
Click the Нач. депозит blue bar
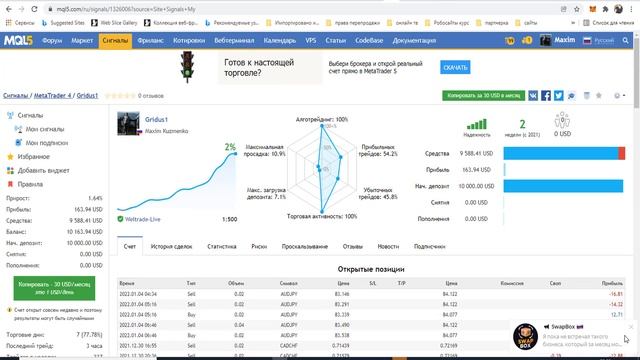(x=563, y=186)
